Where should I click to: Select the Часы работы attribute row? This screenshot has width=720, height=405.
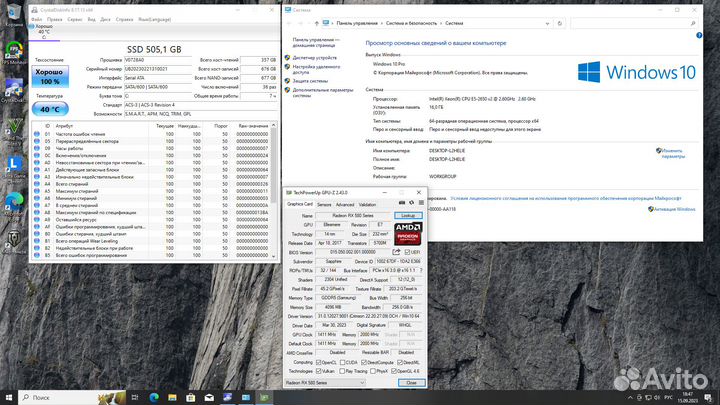click(x=151, y=148)
